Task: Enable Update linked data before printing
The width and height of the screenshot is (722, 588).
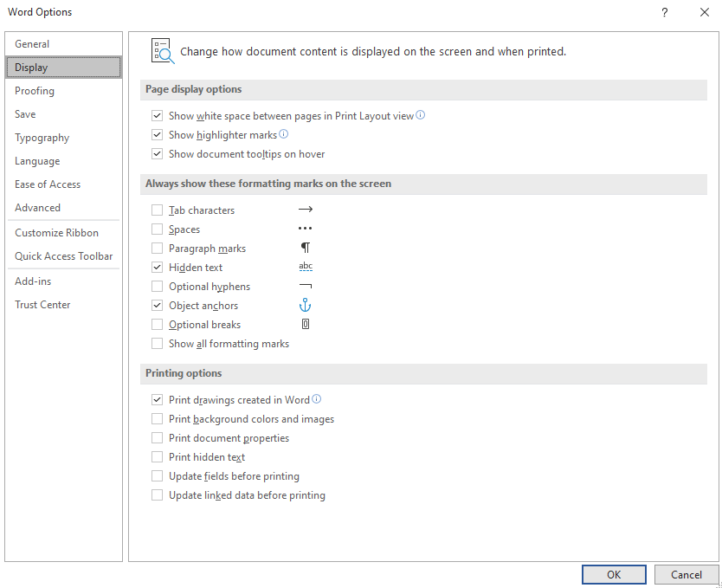Action: click(x=157, y=495)
